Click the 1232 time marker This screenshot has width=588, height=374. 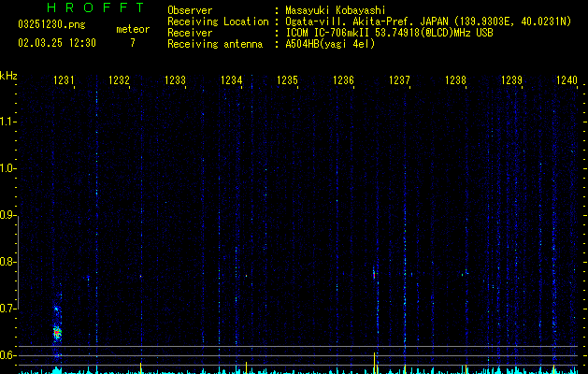tap(120, 79)
